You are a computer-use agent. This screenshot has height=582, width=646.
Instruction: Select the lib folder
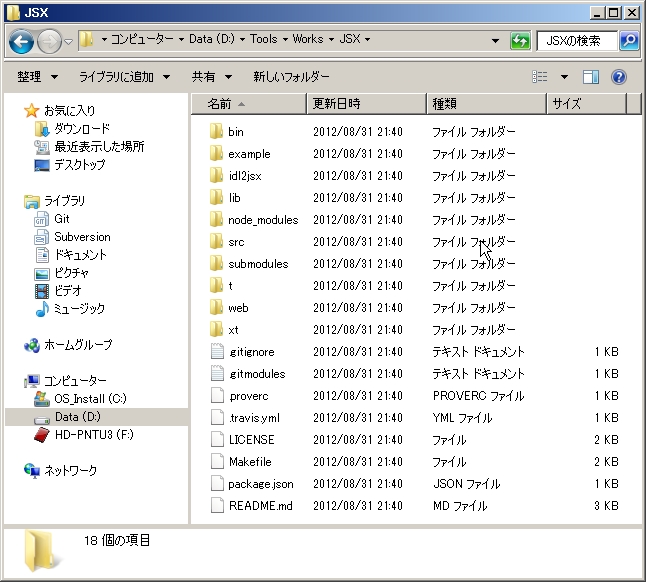pyautogui.click(x=234, y=198)
